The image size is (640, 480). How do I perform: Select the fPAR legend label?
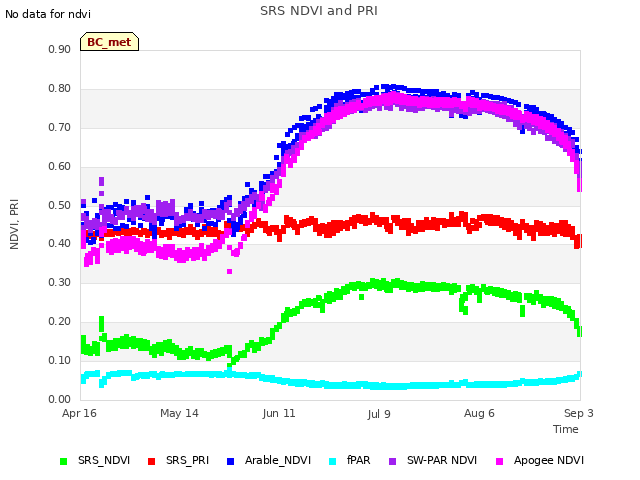358,460
